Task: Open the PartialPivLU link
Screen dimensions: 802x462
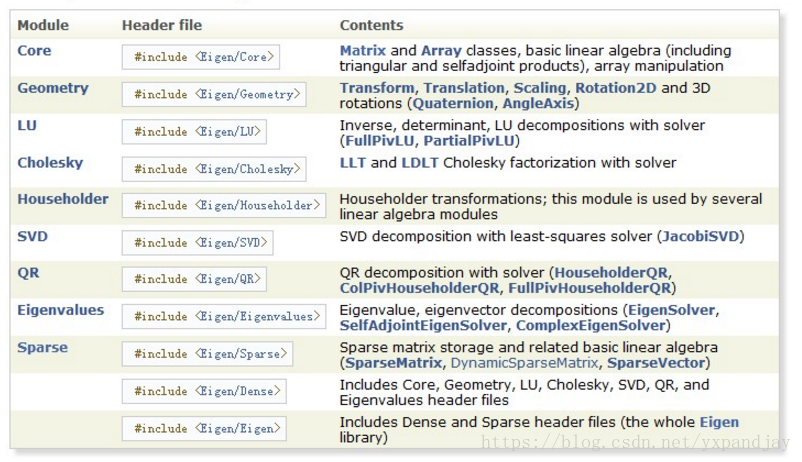Action: [x=469, y=141]
